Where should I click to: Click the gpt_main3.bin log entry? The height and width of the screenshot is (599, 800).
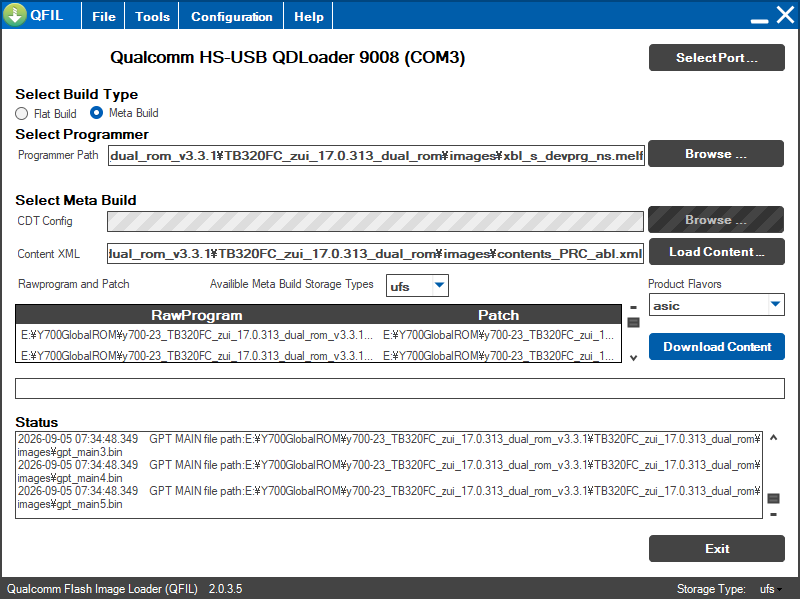pyautogui.click(x=389, y=445)
